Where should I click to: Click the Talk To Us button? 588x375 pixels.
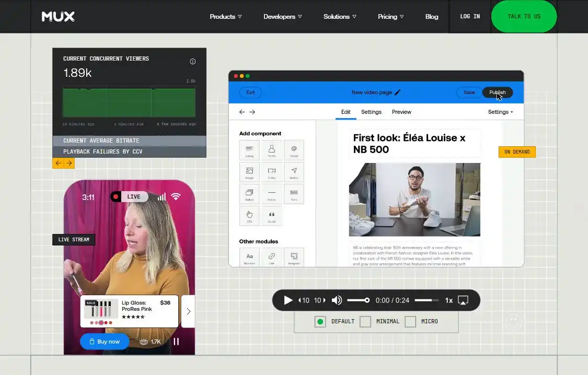click(524, 17)
